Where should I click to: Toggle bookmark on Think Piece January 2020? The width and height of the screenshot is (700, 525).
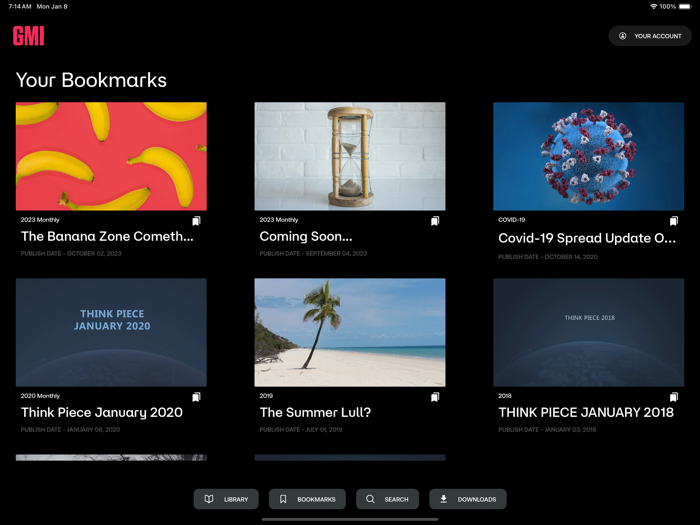point(196,397)
